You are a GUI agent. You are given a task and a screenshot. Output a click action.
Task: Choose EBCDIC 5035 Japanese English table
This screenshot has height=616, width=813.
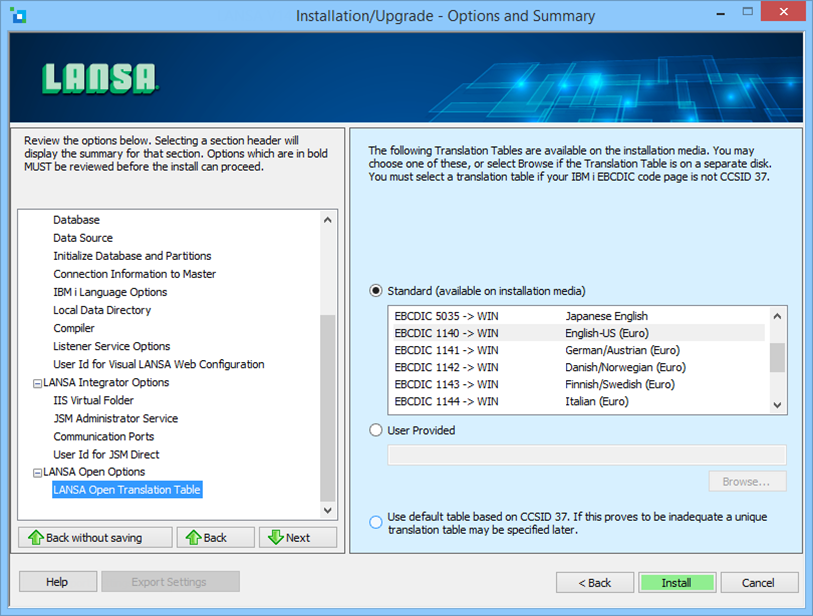coord(579,316)
